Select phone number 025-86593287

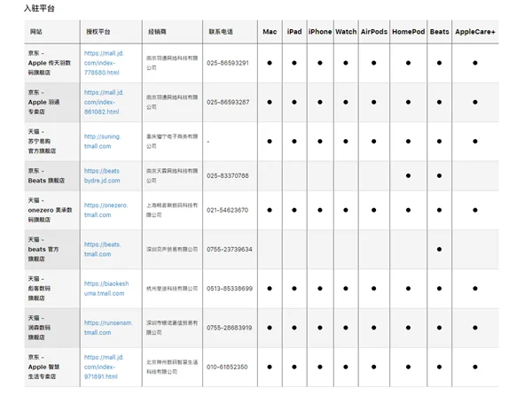[228, 102]
